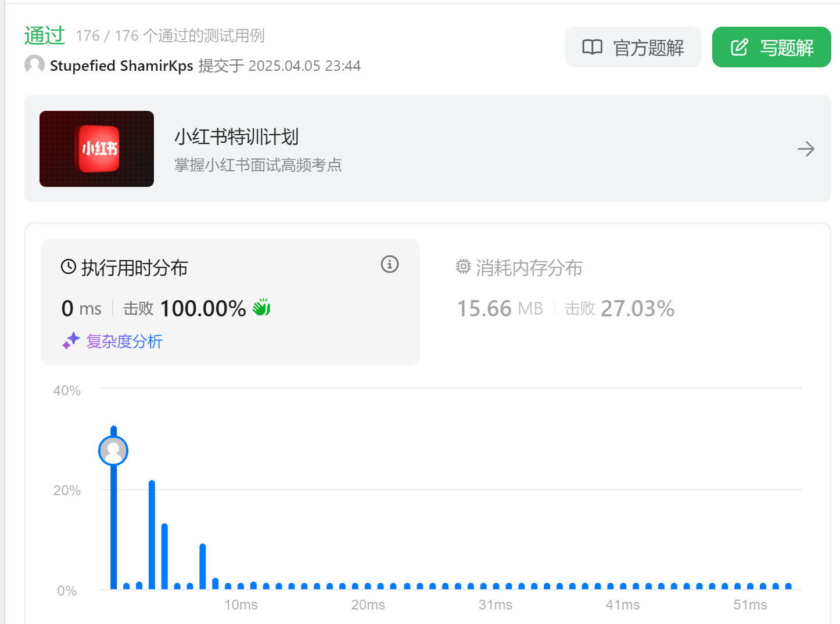Open 复杂度分析 complexity analysis
The image size is (840, 624).
tap(124, 341)
